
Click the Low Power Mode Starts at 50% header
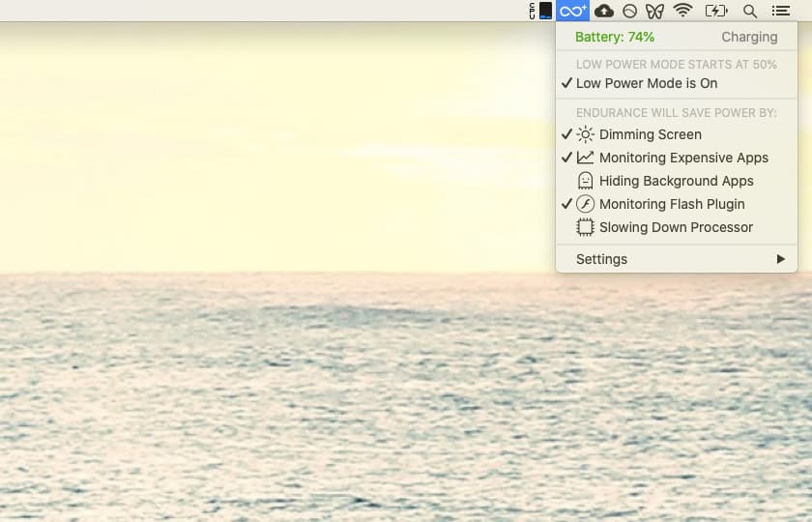click(677, 65)
